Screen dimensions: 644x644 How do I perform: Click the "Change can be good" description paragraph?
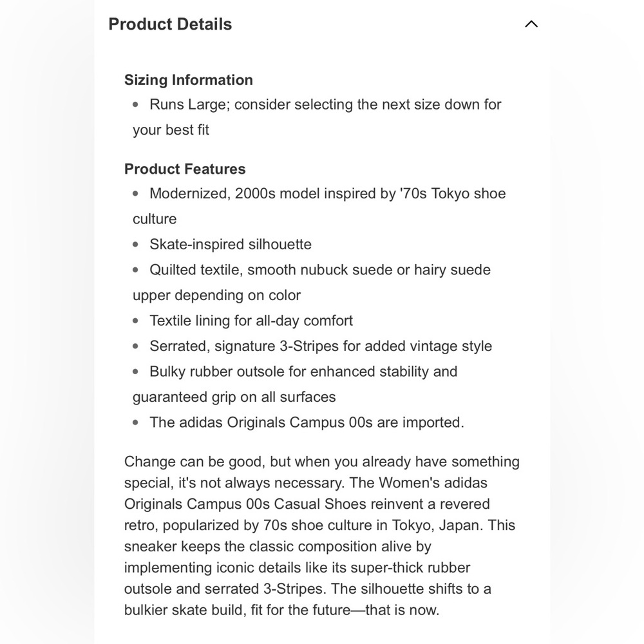322,536
